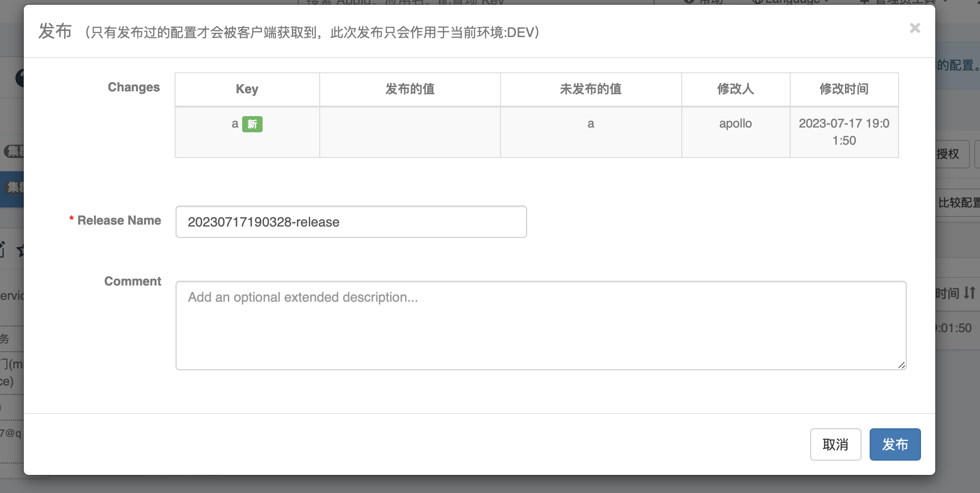Click the 取消 button

835,444
